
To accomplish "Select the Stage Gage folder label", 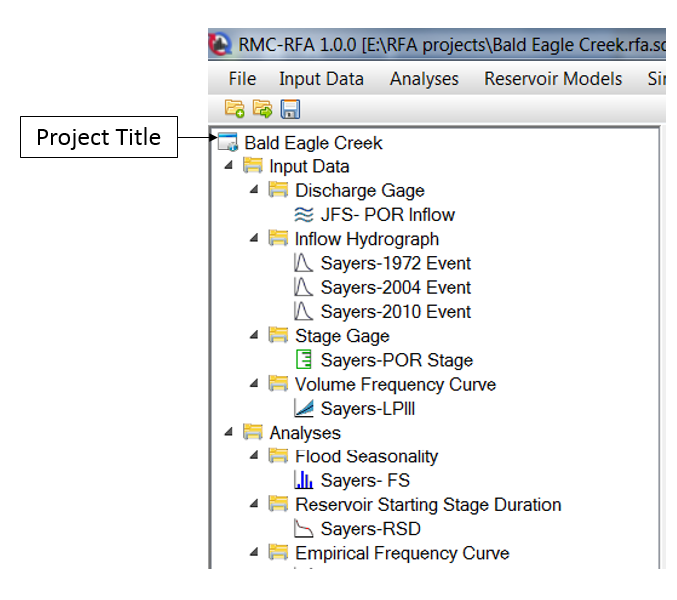I will (x=342, y=336).
